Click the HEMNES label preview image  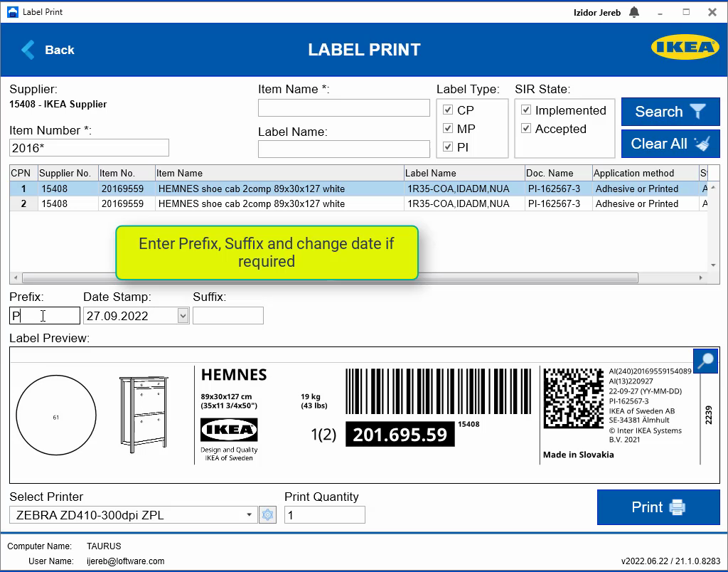[364, 415]
